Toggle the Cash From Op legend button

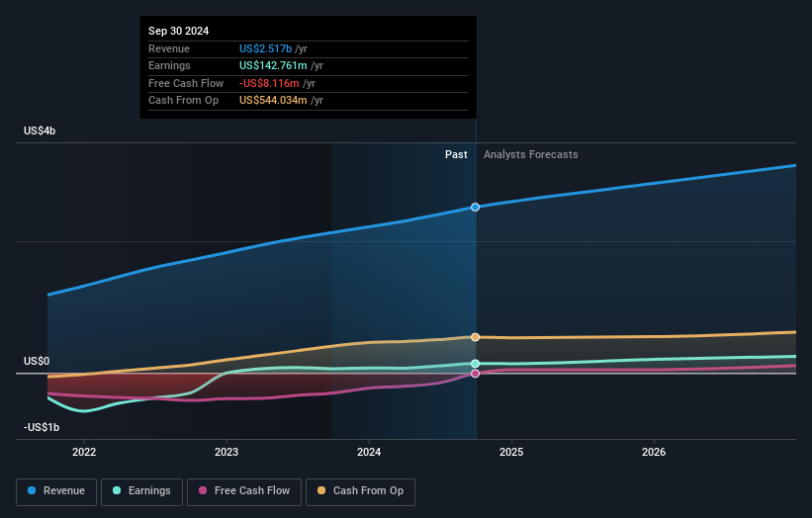(x=360, y=491)
